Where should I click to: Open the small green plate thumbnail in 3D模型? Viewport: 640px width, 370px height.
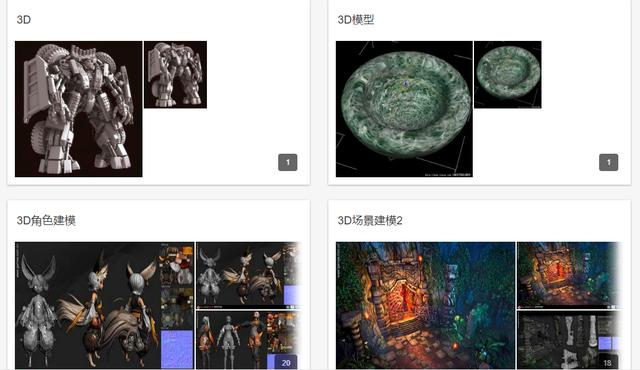[508, 75]
